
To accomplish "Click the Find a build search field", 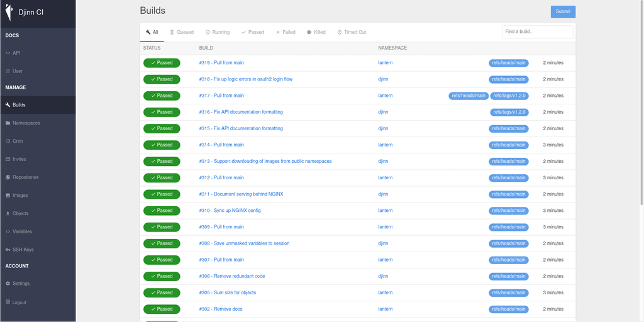I will [537, 31].
